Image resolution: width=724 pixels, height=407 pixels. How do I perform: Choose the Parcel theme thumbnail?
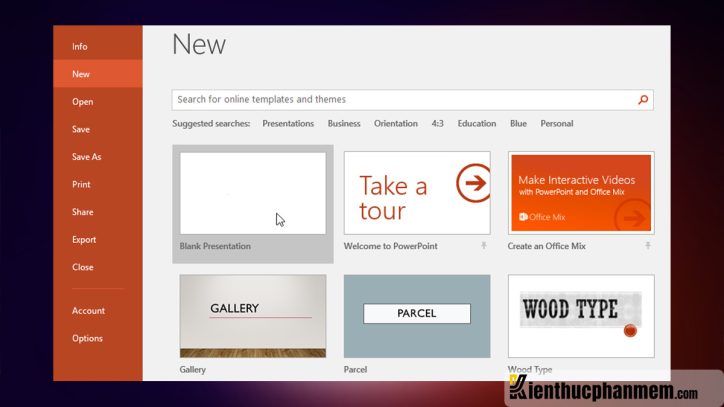pos(417,316)
